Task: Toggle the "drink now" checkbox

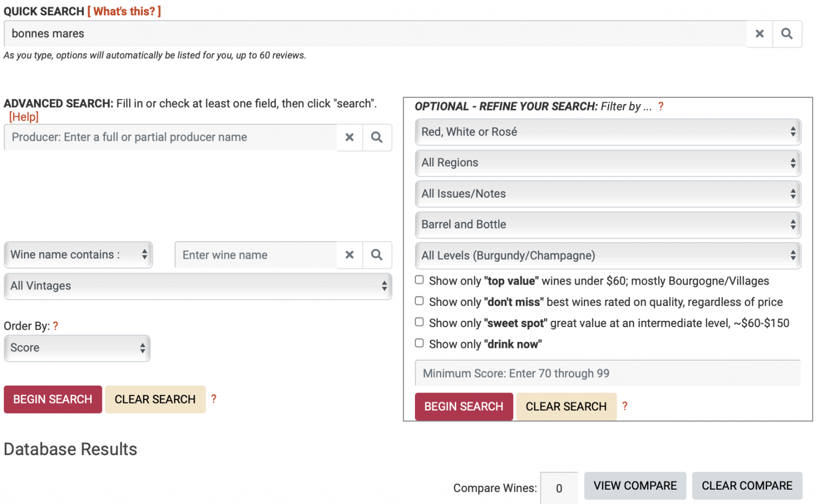Action: tap(419, 343)
